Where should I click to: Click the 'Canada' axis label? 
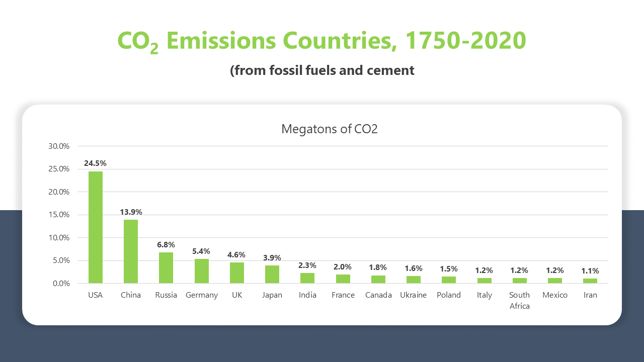[378, 295]
